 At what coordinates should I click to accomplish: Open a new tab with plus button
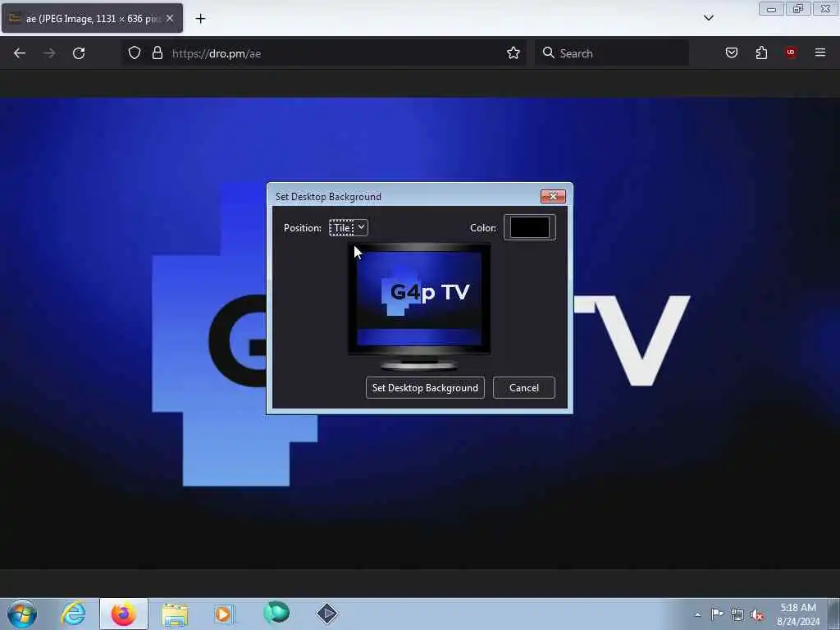200,19
